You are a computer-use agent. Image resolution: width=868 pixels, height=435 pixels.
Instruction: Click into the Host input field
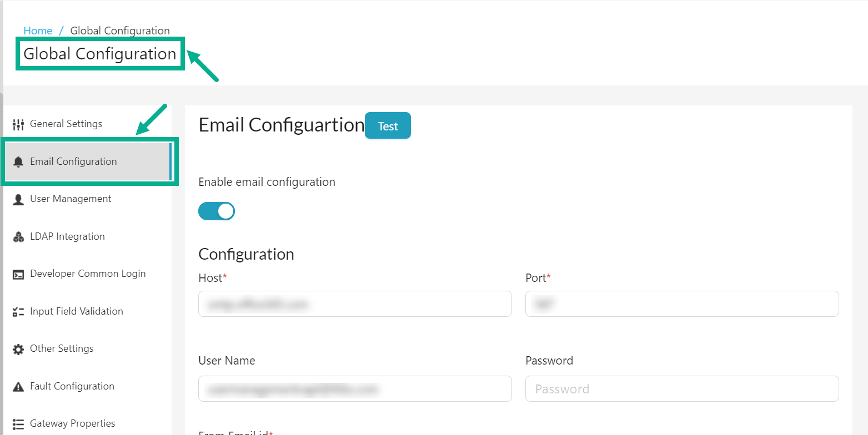click(x=355, y=304)
